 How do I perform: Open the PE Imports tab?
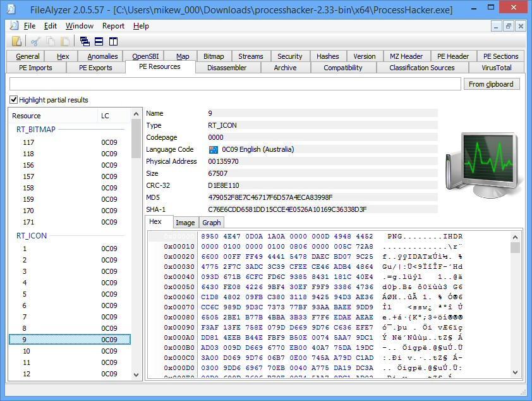click(x=35, y=68)
